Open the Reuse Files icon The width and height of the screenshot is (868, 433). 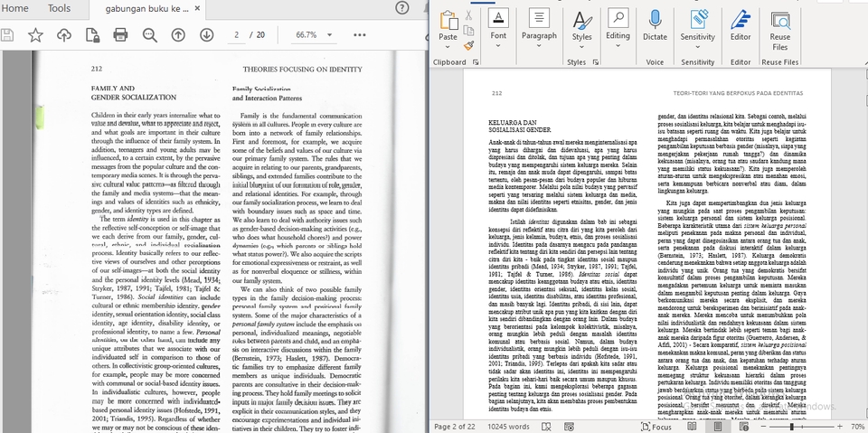[780, 21]
